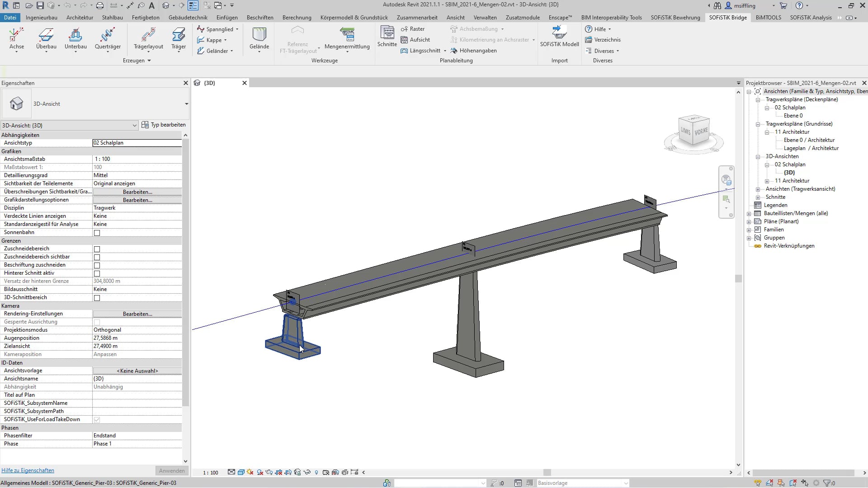
Task: Save the project from quick access toolbar
Action: pyautogui.click(x=40, y=5)
